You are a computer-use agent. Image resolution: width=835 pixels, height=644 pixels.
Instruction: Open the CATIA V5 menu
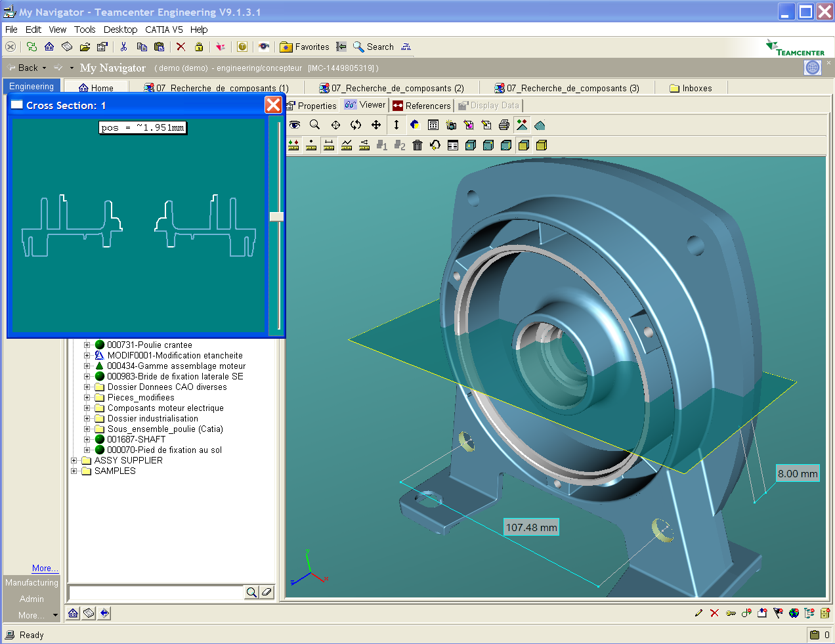point(164,30)
